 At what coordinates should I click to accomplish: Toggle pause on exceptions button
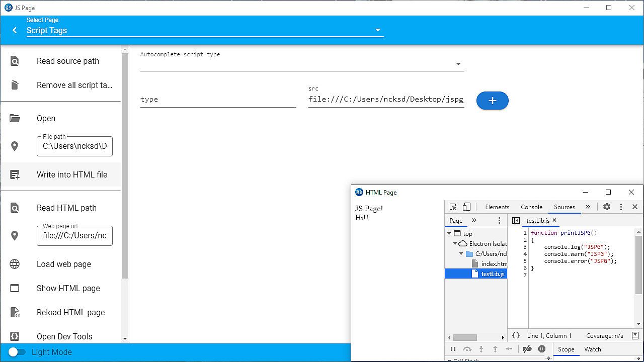[x=542, y=349]
